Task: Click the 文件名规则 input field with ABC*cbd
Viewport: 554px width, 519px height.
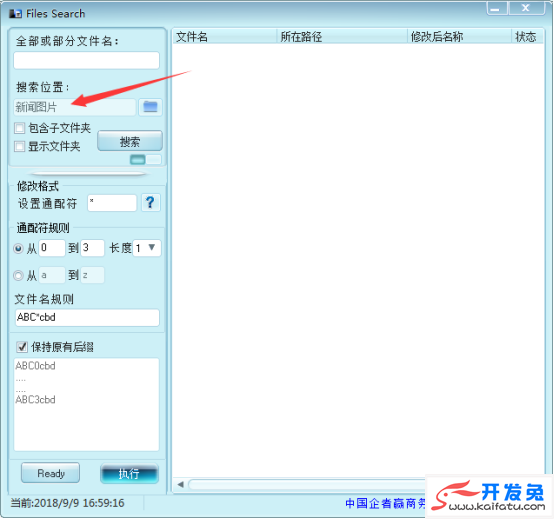Action: coord(87,317)
